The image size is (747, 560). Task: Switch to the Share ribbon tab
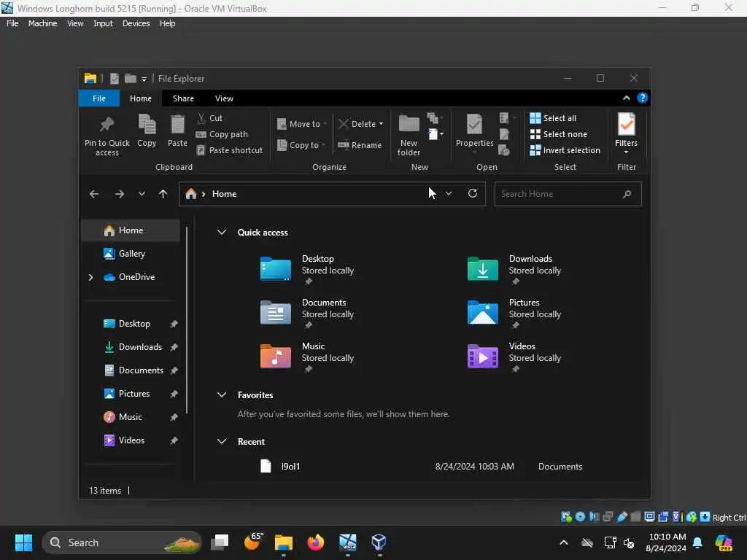coord(183,98)
